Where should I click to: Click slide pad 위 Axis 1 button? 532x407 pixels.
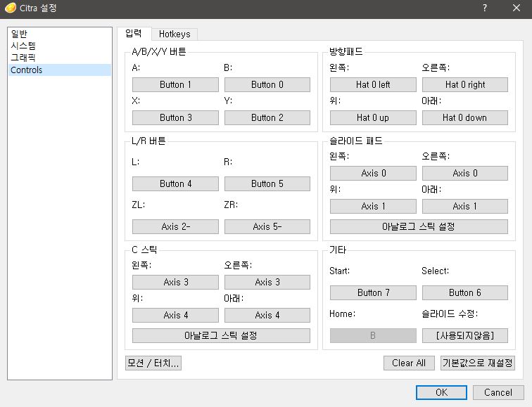[x=373, y=207]
